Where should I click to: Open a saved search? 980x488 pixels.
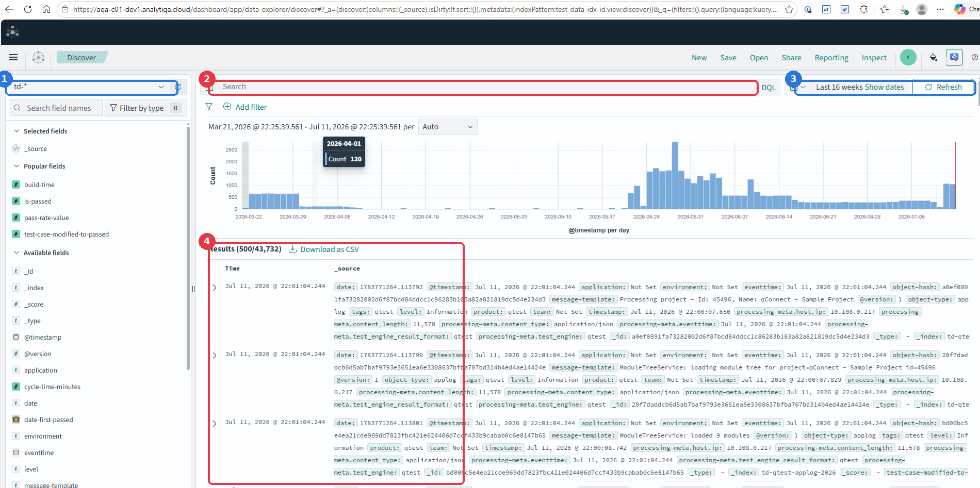tap(759, 58)
